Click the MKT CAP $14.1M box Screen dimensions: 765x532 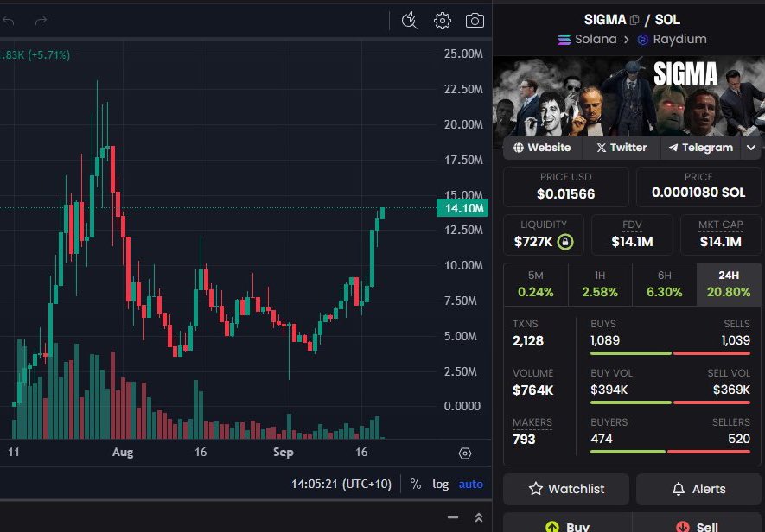coord(721,235)
